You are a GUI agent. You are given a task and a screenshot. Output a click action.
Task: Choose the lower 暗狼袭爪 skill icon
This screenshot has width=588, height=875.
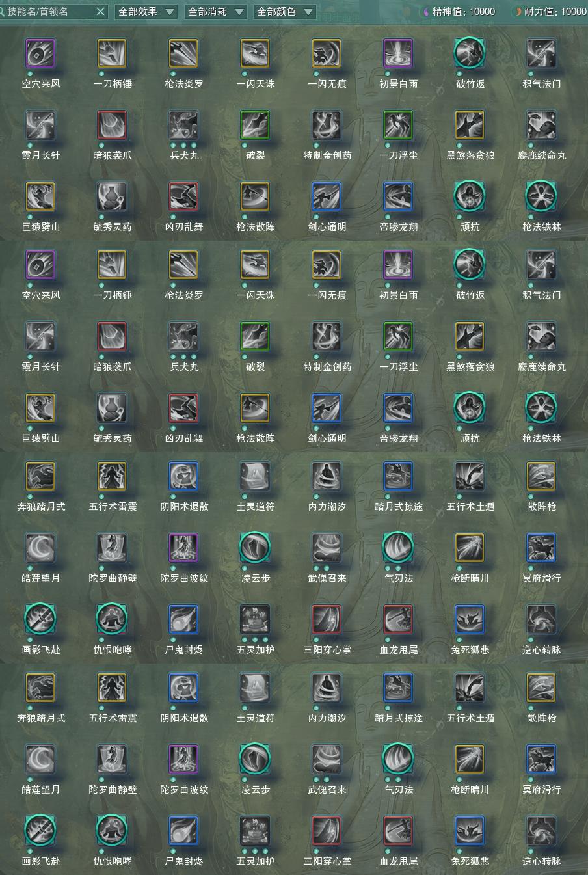tap(112, 336)
